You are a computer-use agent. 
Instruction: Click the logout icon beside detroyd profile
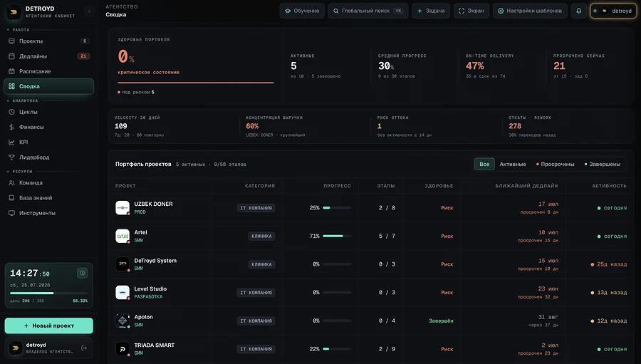pos(84,348)
